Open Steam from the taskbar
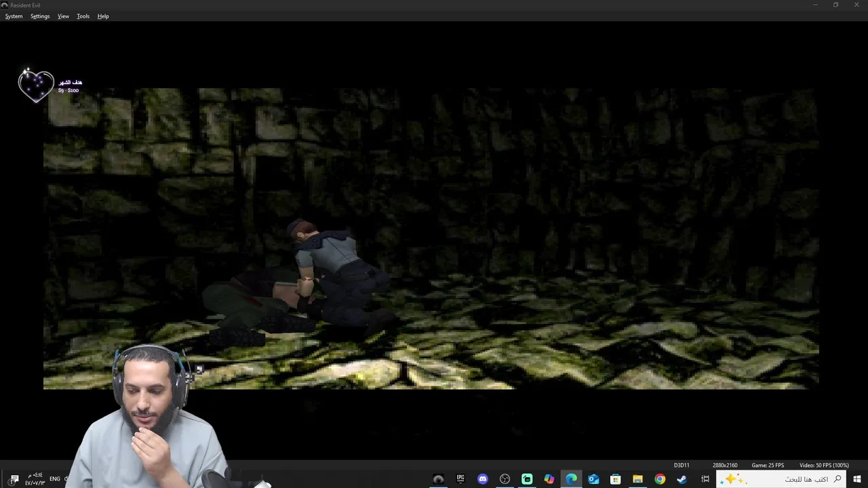 682,479
